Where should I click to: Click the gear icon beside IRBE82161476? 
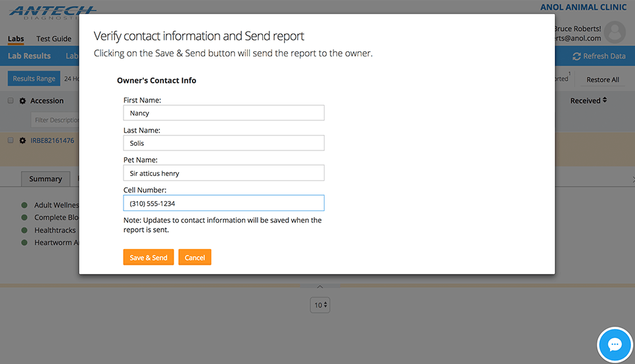tap(23, 141)
